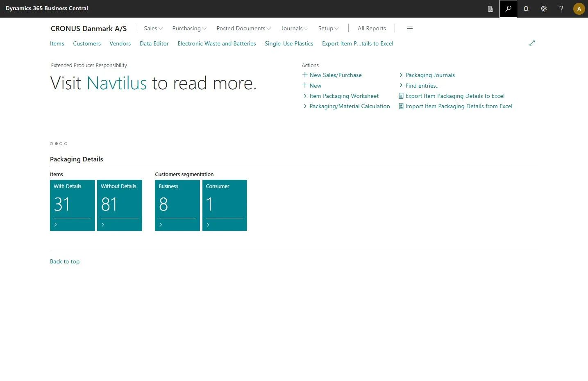Expand the Journals menu
Viewport: 588px width, 381px height.
[295, 28]
